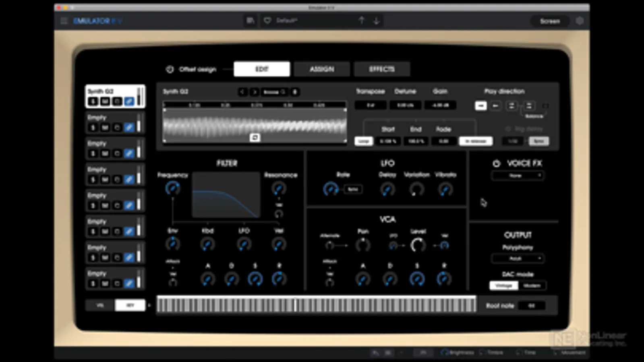Open the Polyphony dropdown

click(x=518, y=259)
